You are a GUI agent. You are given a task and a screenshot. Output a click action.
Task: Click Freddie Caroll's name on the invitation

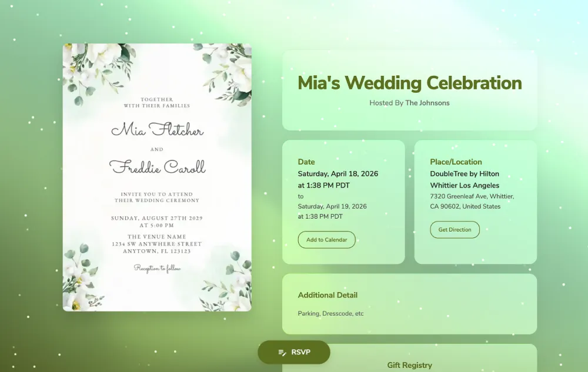157,167
